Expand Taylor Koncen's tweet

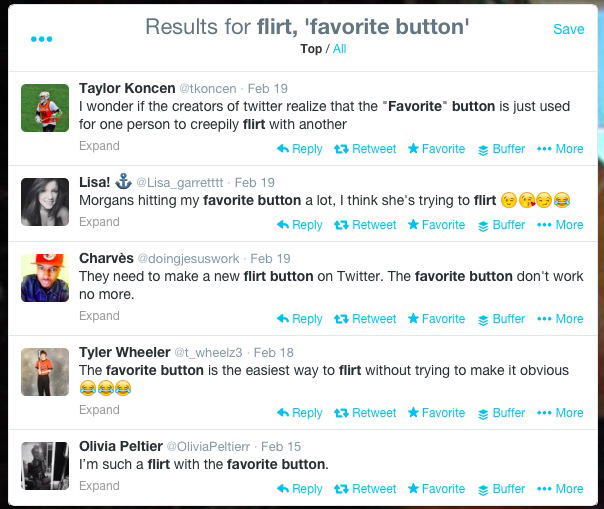99,146
